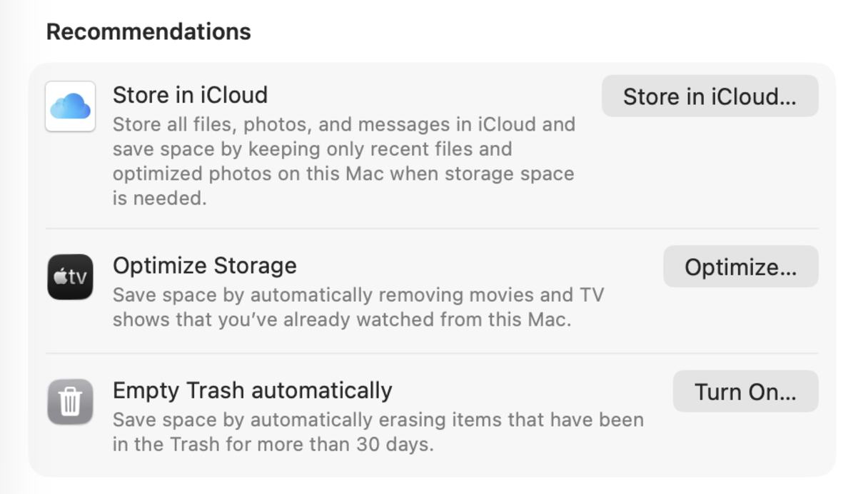Select the Empty Trash automatically heading
This screenshot has width=868, height=494.
251,390
